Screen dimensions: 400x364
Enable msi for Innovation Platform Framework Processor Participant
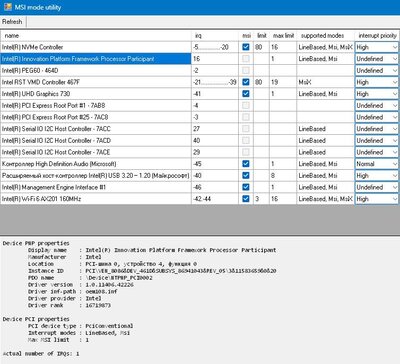(246, 59)
